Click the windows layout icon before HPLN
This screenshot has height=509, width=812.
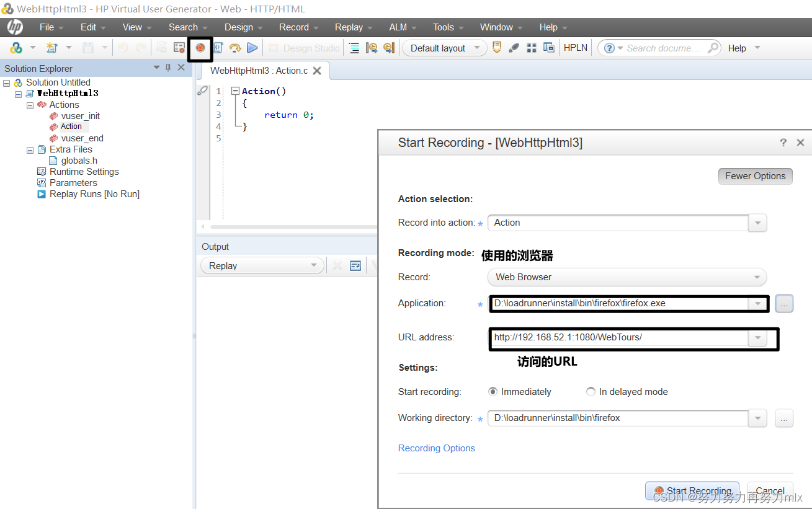[x=548, y=48]
